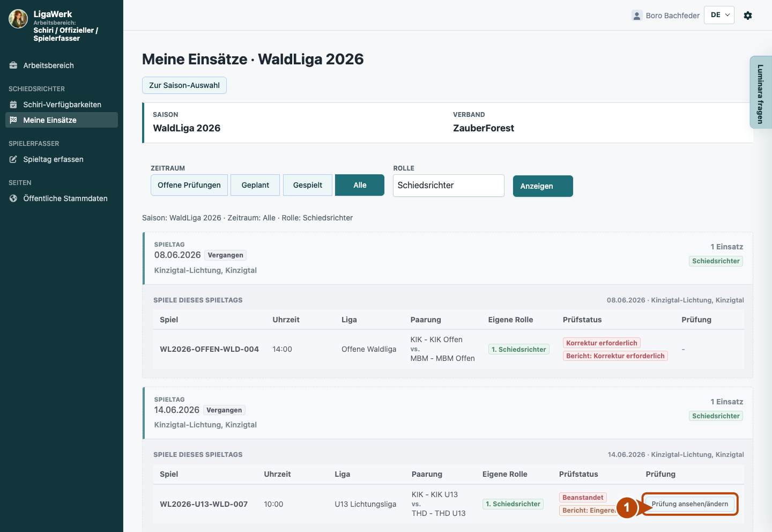Select the Offene Prüfungen period filter
The height and width of the screenshot is (532, 772).
coord(189,185)
